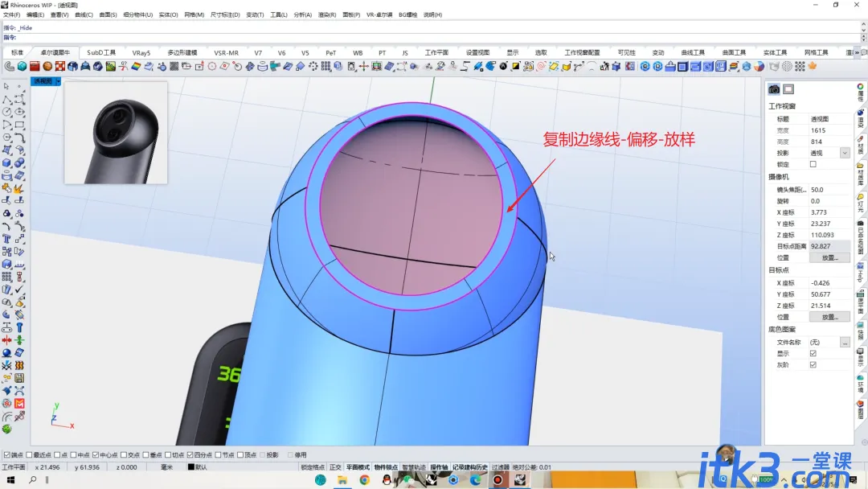Click the black 默认 layer swatch
868x489 pixels.
coord(191,467)
